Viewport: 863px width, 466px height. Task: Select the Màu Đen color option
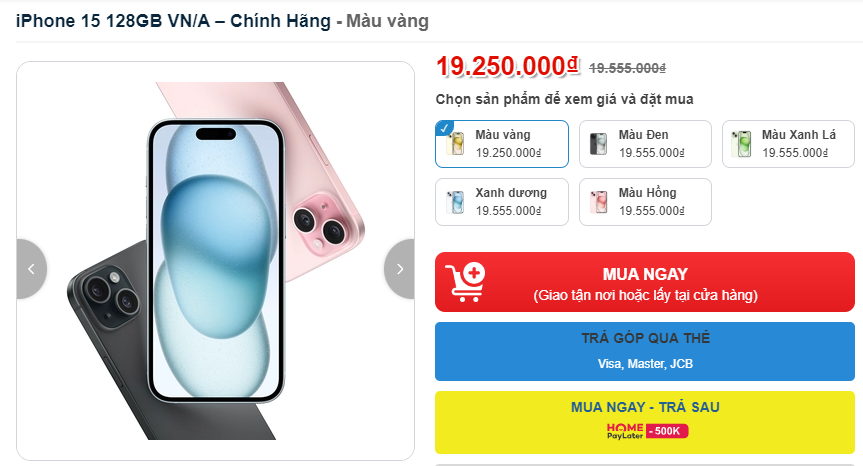pyautogui.click(x=645, y=144)
